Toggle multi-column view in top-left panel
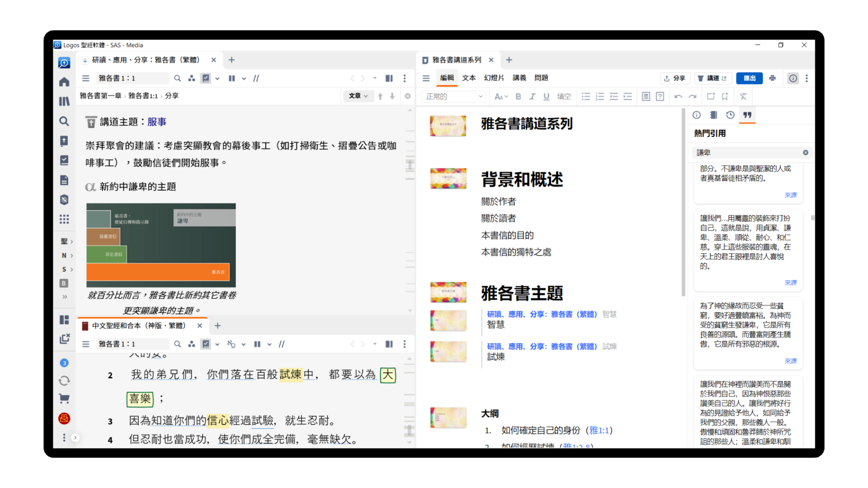Viewport: 868px width, 488px height. coord(232,78)
